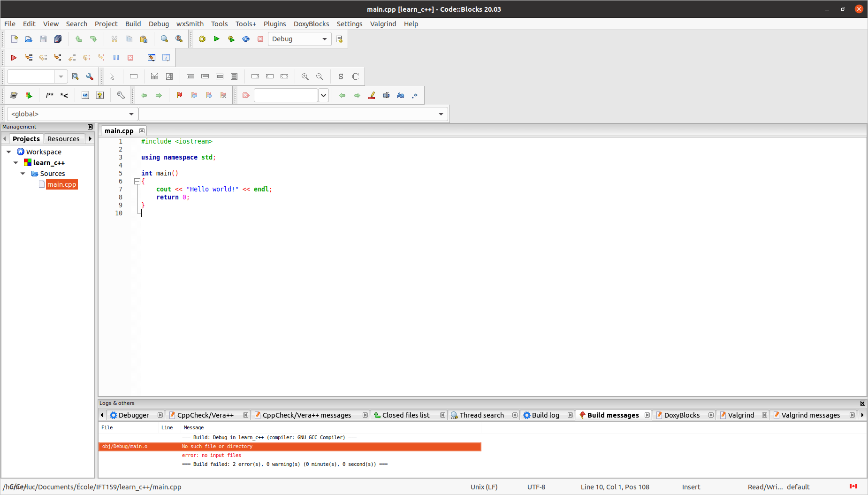Open the Debugging windows toggle icon

pos(152,57)
